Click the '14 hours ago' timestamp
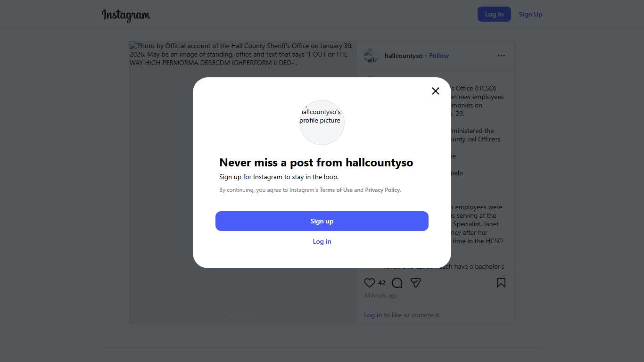Screen dimensions: 644x362 (381, 296)
